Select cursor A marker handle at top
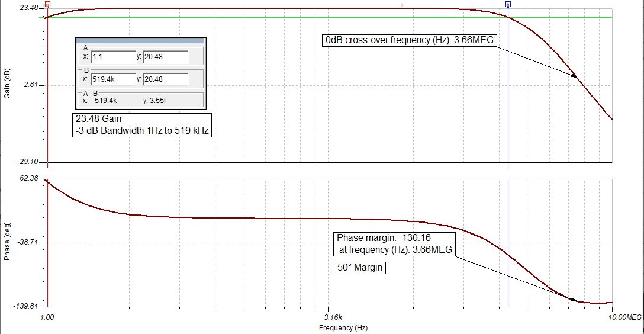Viewport: 644px width, 334px height. tap(47, 5)
